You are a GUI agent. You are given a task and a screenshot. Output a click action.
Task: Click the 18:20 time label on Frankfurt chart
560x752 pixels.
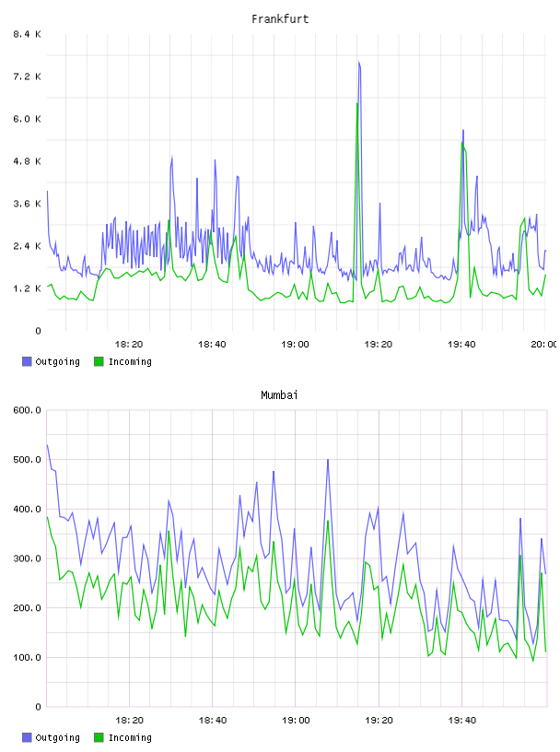129,345
